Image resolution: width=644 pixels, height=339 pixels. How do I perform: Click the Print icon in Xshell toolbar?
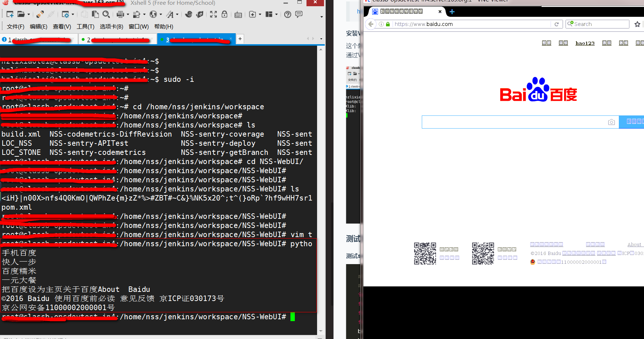tap(120, 14)
